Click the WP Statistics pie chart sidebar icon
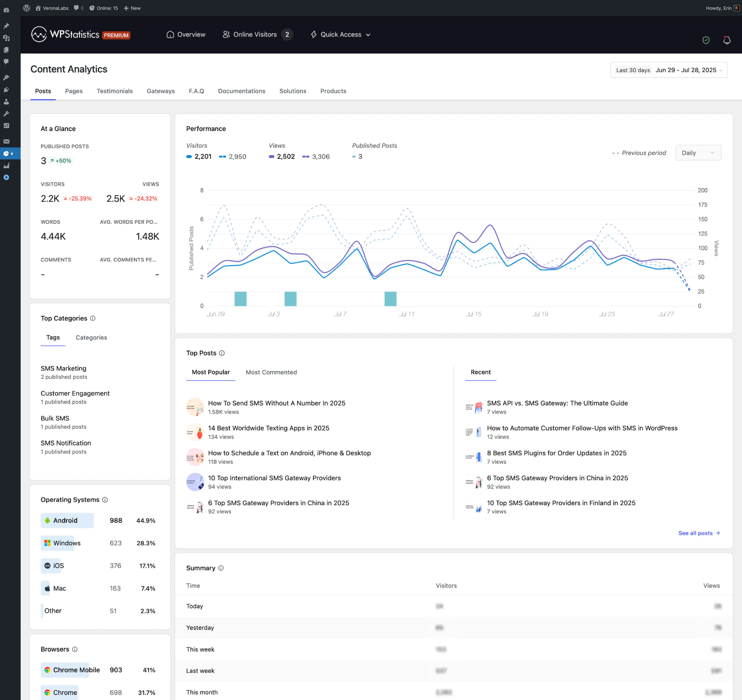The width and height of the screenshot is (742, 700). coord(6,153)
